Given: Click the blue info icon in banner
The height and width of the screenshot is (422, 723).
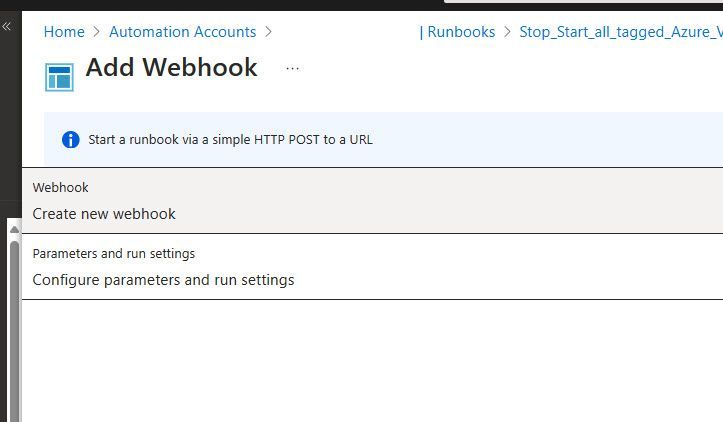Looking at the screenshot, I should 70,140.
